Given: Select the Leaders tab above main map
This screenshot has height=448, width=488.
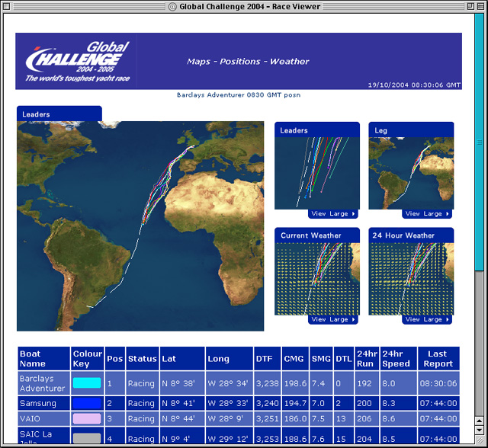Looking at the screenshot, I should 59,114.
